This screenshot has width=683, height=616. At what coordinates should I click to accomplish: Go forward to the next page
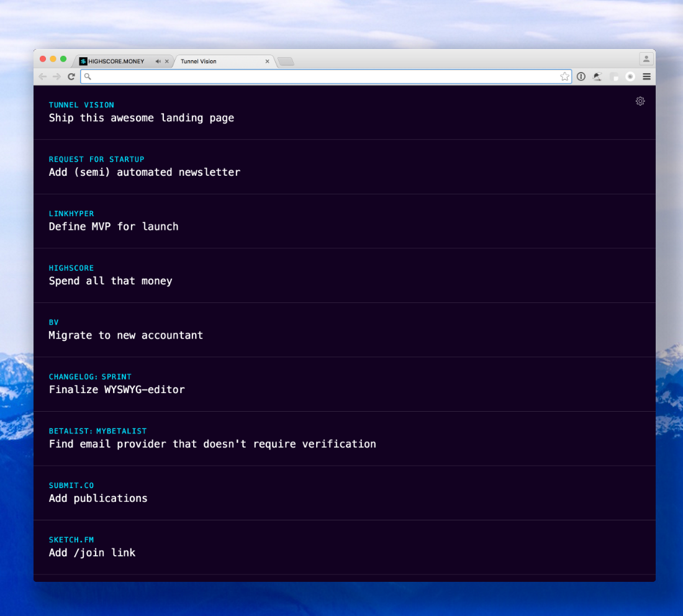click(57, 76)
